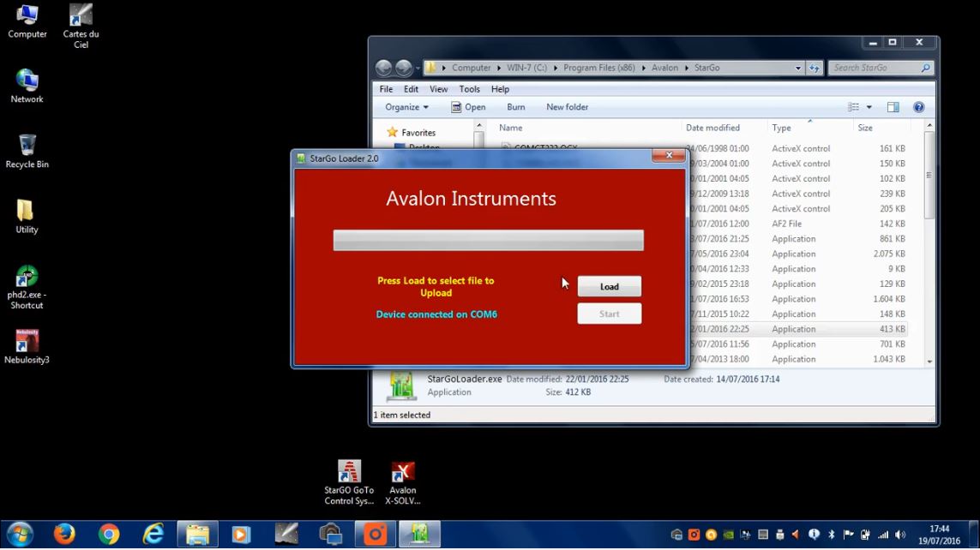Open the Organize dropdown in Explorer
980x550 pixels.
[x=407, y=107]
